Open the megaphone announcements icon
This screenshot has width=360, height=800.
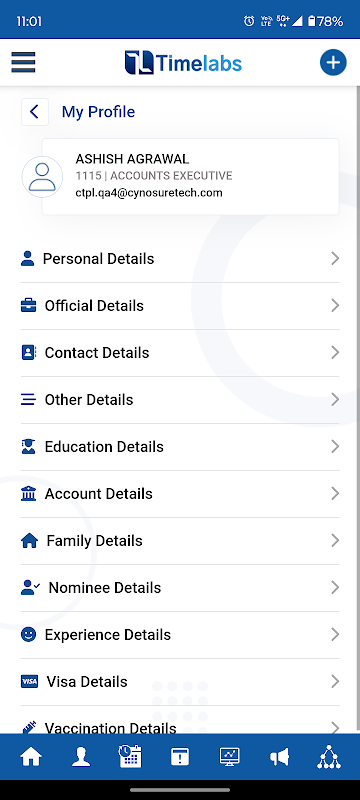coord(279,757)
